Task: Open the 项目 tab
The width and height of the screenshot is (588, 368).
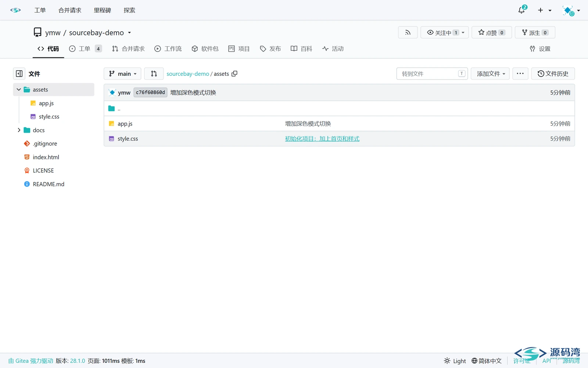Action: pyautogui.click(x=239, y=49)
